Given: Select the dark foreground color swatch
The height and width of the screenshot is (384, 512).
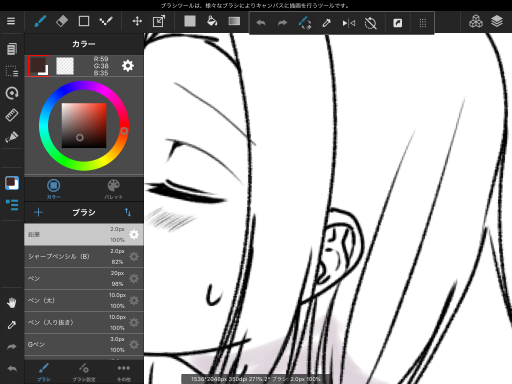Looking at the screenshot, I should pos(39,66).
